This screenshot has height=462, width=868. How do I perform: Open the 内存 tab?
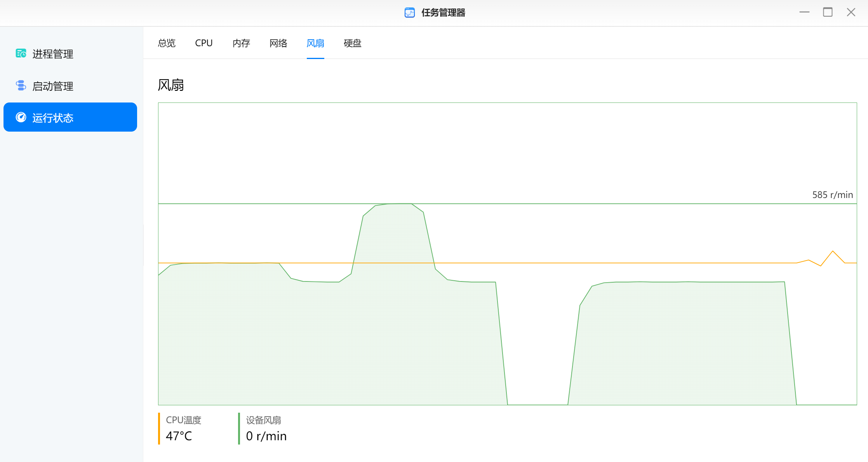(x=241, y=43)
